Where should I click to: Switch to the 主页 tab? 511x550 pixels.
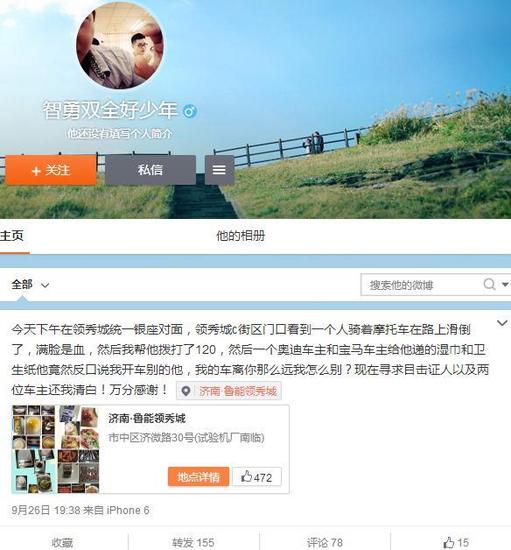12,236
